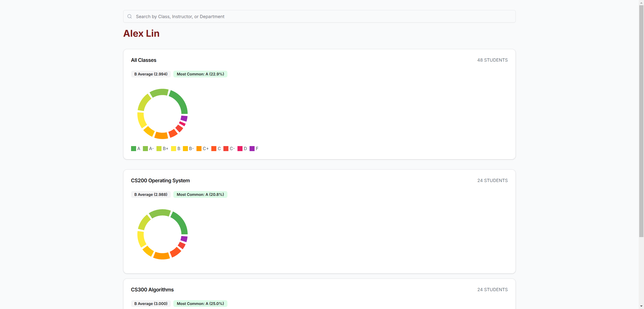644x309 pixels.
Task: Toggle the B+ legend color box
Action: tap(159, 149)
